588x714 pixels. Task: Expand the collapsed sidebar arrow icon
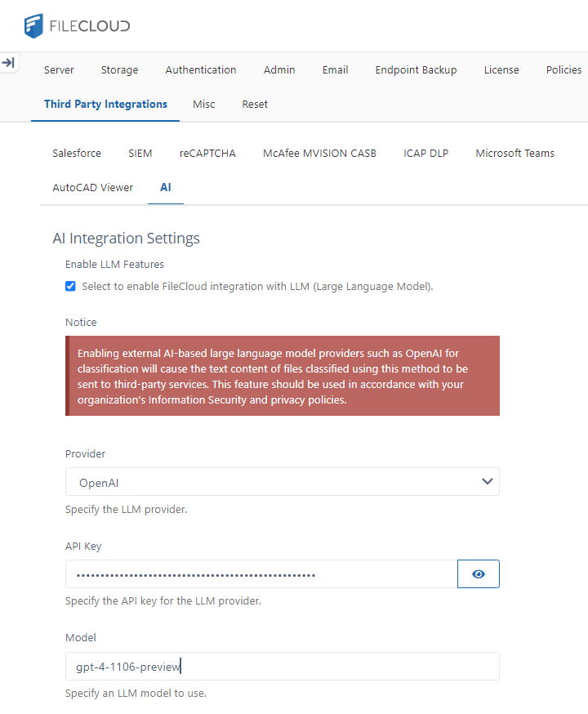[9, 63]
